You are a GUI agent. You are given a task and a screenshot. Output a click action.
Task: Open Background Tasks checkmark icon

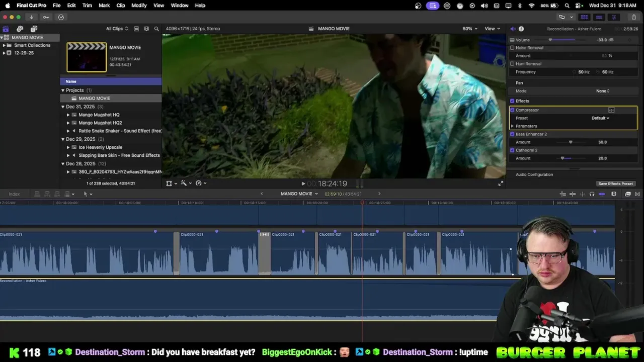pos(61,17)
